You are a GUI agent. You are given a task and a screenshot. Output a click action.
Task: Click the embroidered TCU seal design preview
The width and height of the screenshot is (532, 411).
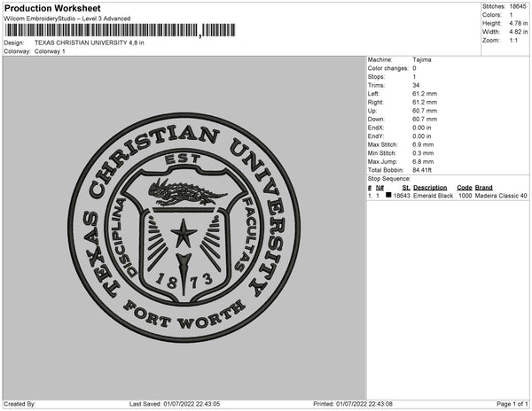tap(184, 228)
